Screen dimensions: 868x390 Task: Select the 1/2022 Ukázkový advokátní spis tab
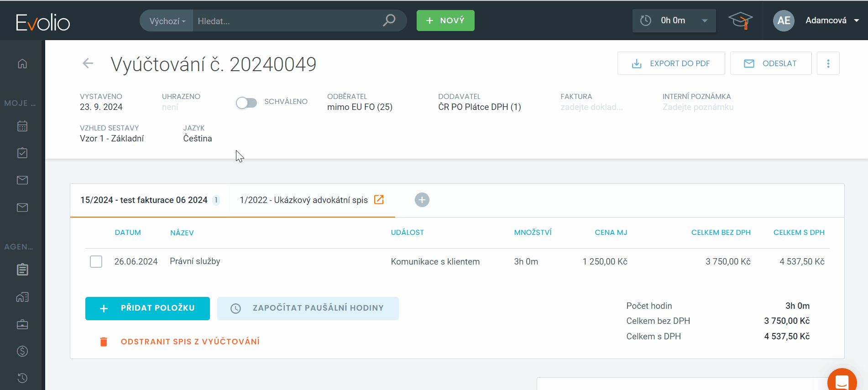pyautogui.click(x=303, y=200)
